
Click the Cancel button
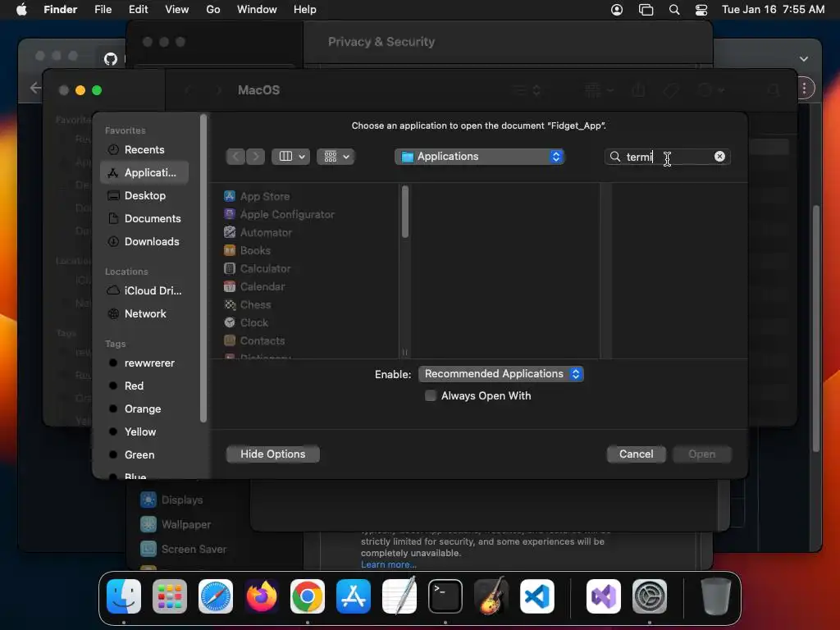click(x=636, y=454)
